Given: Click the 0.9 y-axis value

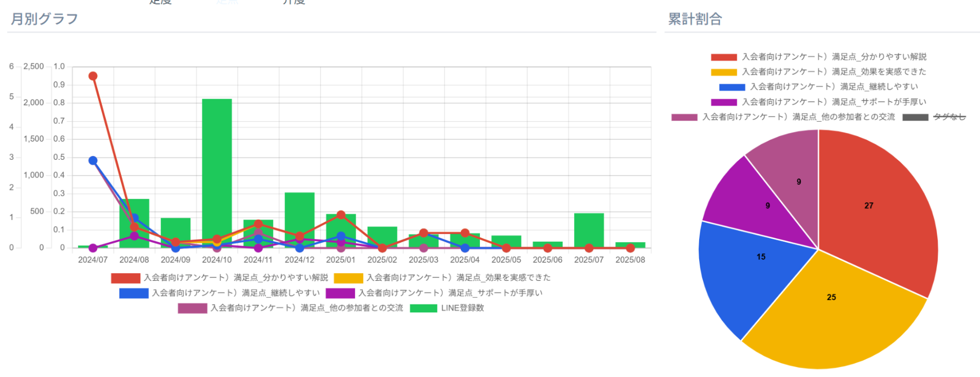Looking at the screenshot, I should (x=59, y=84).
